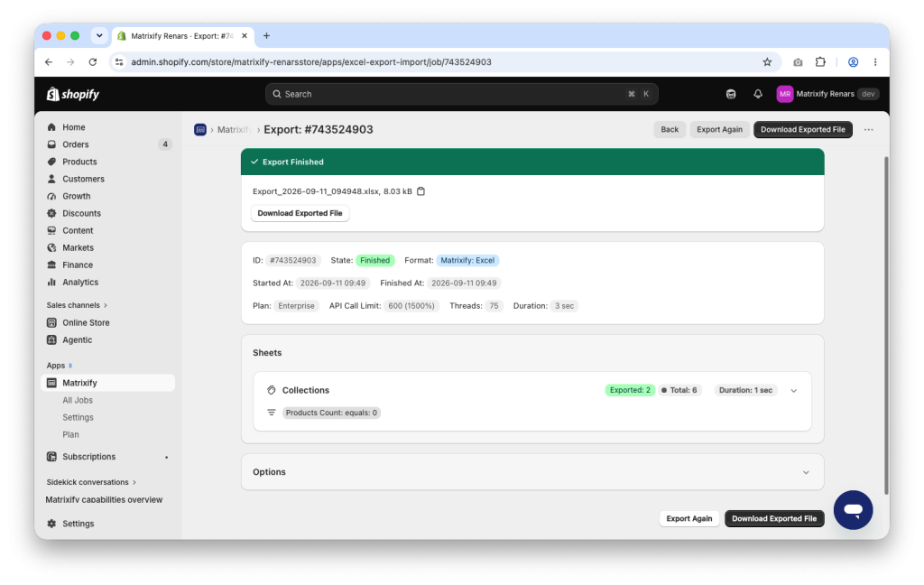Click the Products Count equals 0 filter tag
This screenshot has height=585, width=924.
click(331, 413)
